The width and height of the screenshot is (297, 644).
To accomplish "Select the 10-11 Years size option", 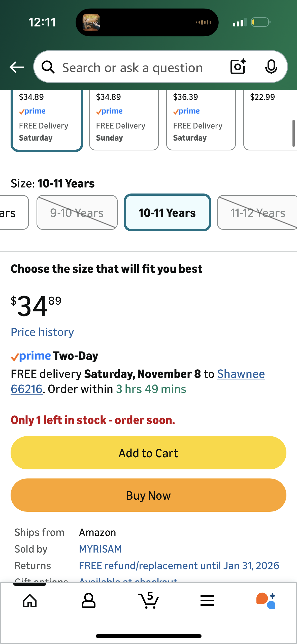I will pyautogui.click(x=167, y=213).
